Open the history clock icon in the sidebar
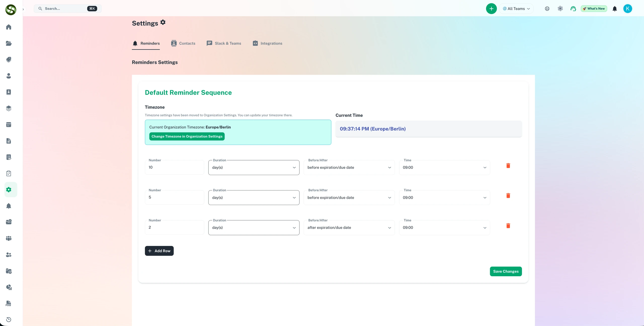Screen dimensions: 644x326 [x=9, y=320]
